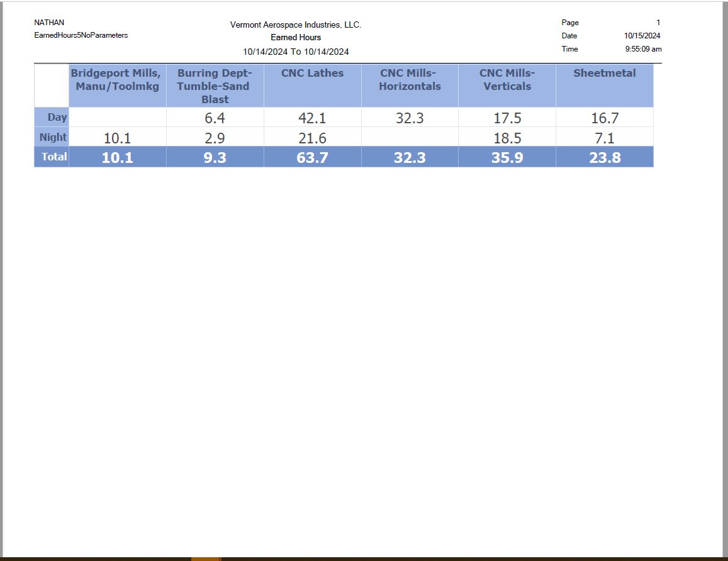The image size is (728, 561).
Task: Click Night value 21.6 for CNC Lathes
Action: coord(313,138)
